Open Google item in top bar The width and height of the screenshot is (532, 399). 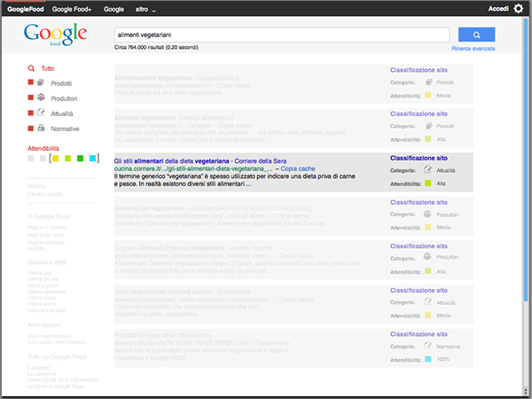(x=113, y=9)
